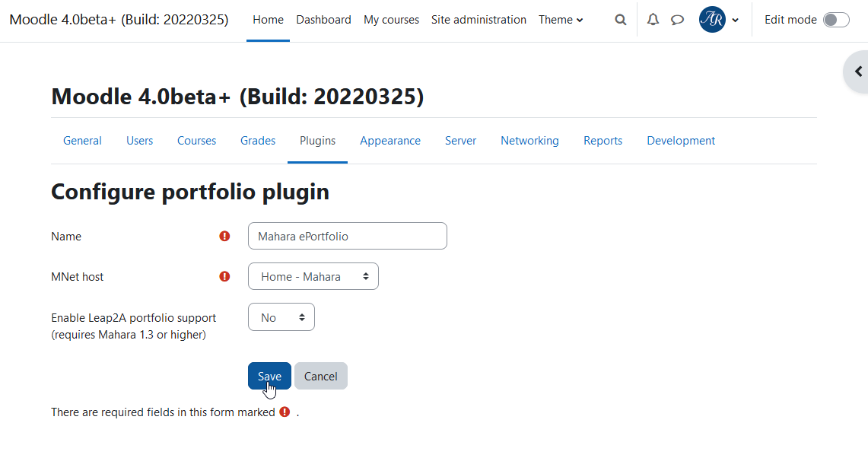Click the Enable Leap2A portfolio support label
Viewport: 868px width, 458px height.
click(133, 326)
